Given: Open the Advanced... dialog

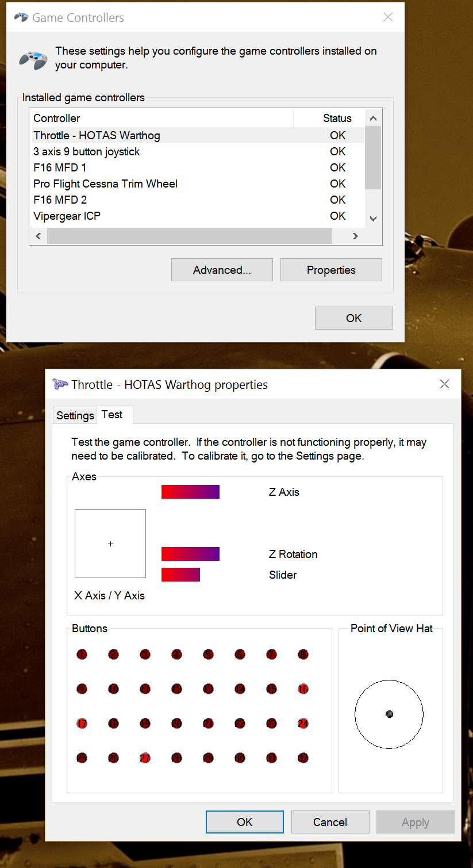Looking at the screenshot, I should pyautogui.click(x=222, y=270).
